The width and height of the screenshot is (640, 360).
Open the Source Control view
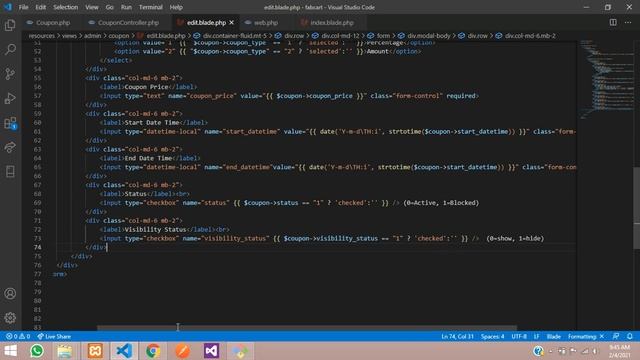pyautogui.click(x=10, y=74)
